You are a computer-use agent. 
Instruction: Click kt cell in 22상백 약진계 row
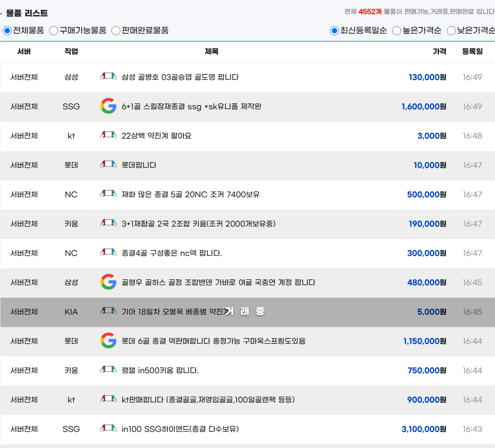click(x=71, y=136)
